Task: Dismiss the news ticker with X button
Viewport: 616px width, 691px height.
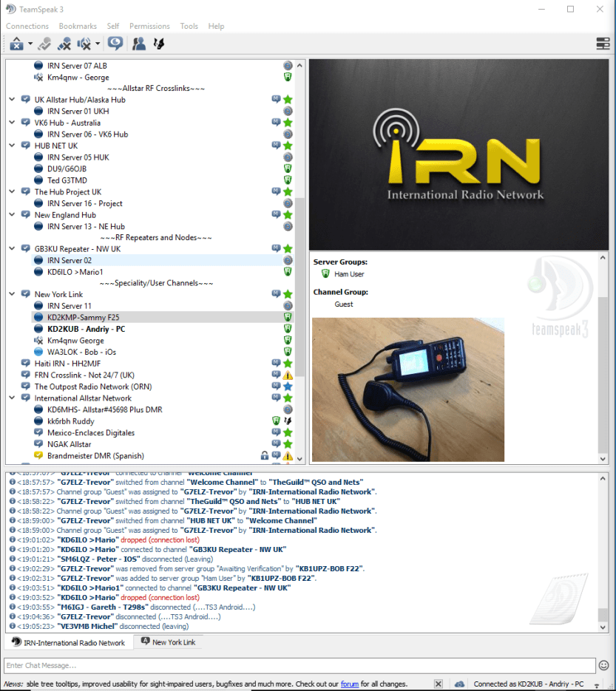Action: point(438,684)
